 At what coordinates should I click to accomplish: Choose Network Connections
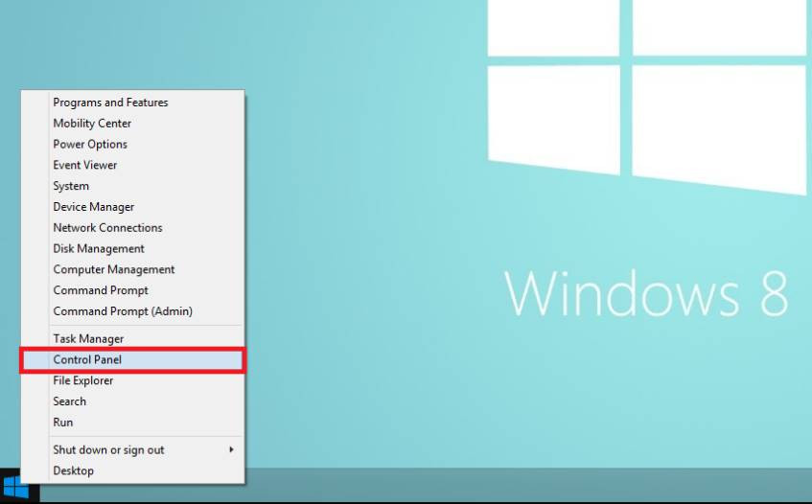[132, 228]
